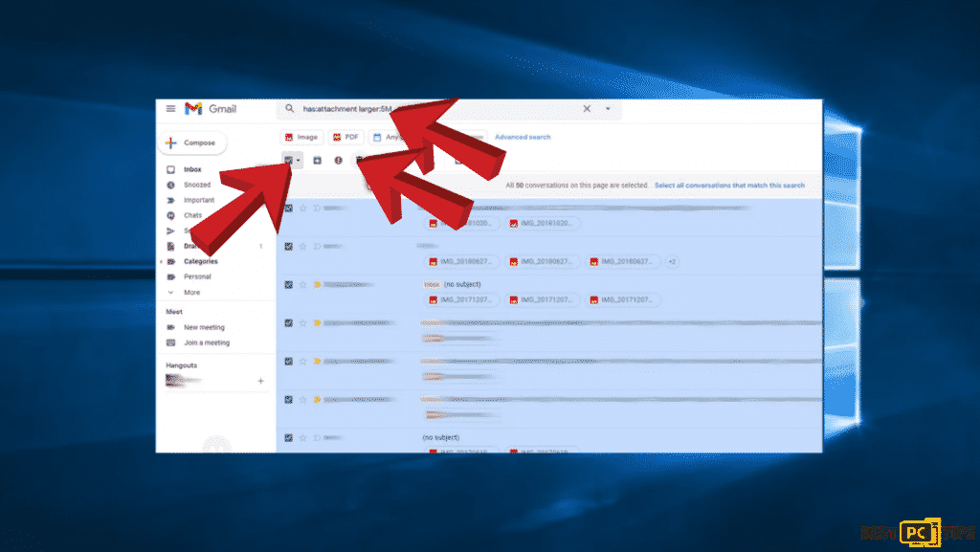Open the select dropdown arrow beside select-all checkbox
The image size is (980, 552).
click(x=299, y=161)
